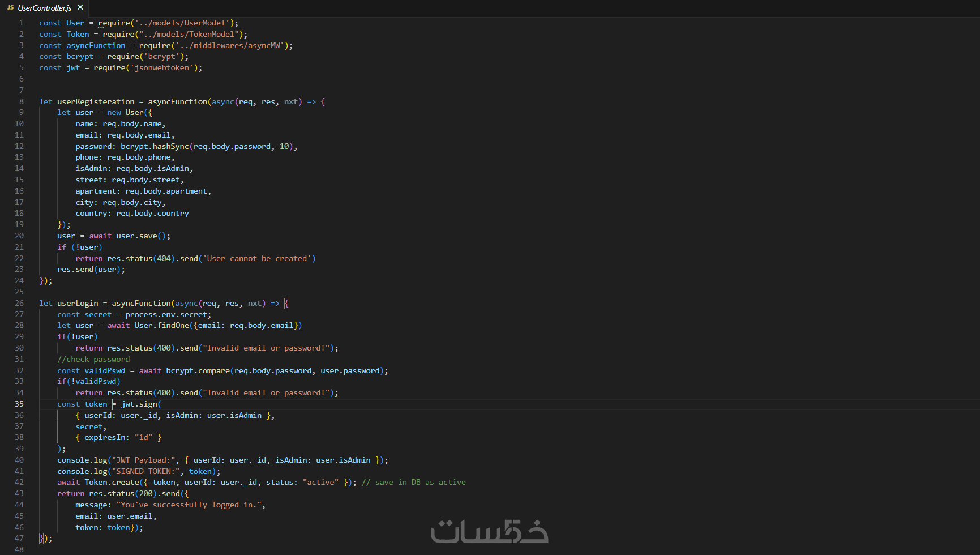Click line number 35 in the gutter
The image size is (980, 555).
pos(19,404)
